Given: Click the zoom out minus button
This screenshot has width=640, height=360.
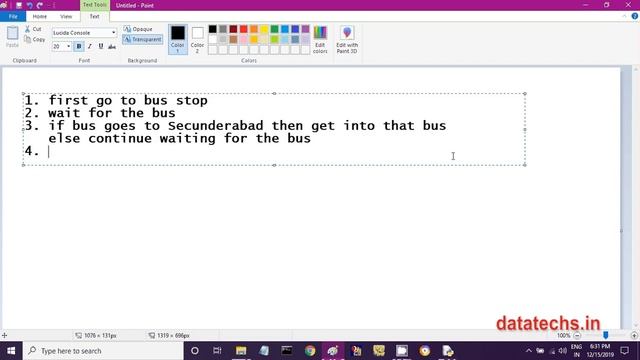Looking at the screenshot, I should pos(577,336).
